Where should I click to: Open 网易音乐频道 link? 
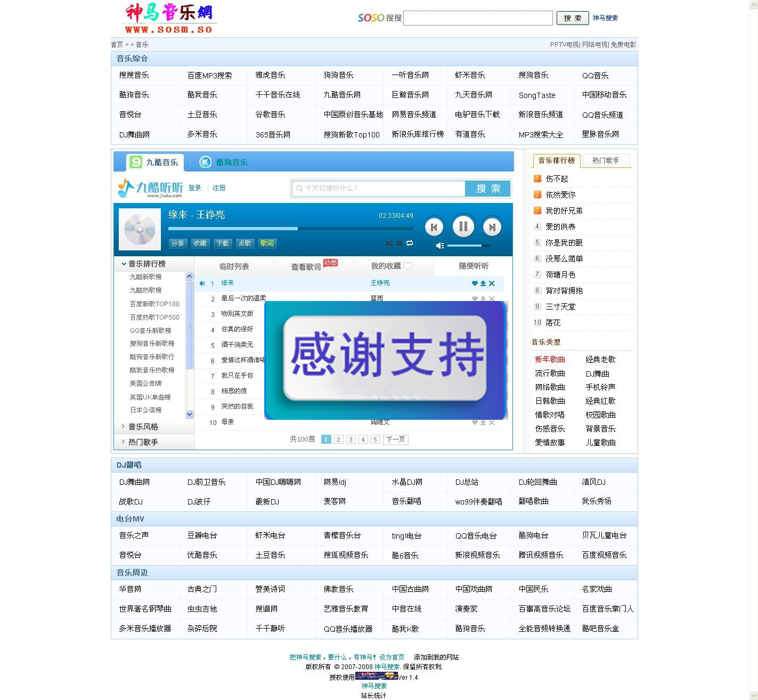414,115
